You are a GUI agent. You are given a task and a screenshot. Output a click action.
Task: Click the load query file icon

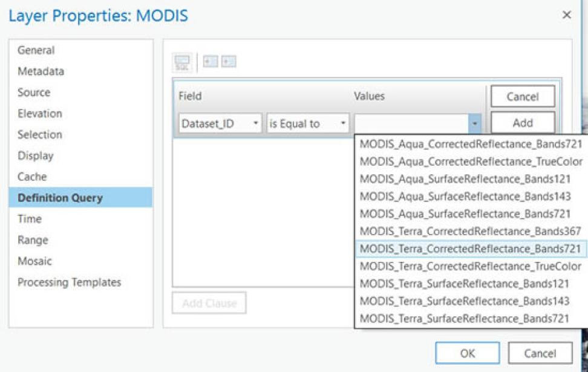(x=211, y=61)
